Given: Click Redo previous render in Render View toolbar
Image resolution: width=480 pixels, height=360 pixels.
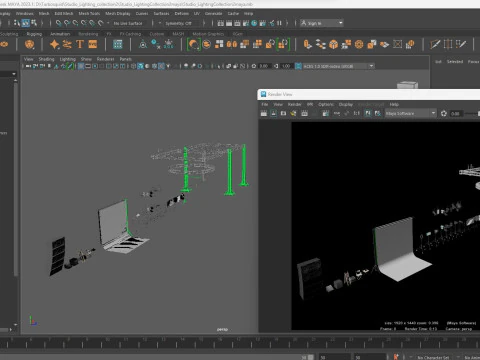Looking at the screenshot, I should point(264,113).
